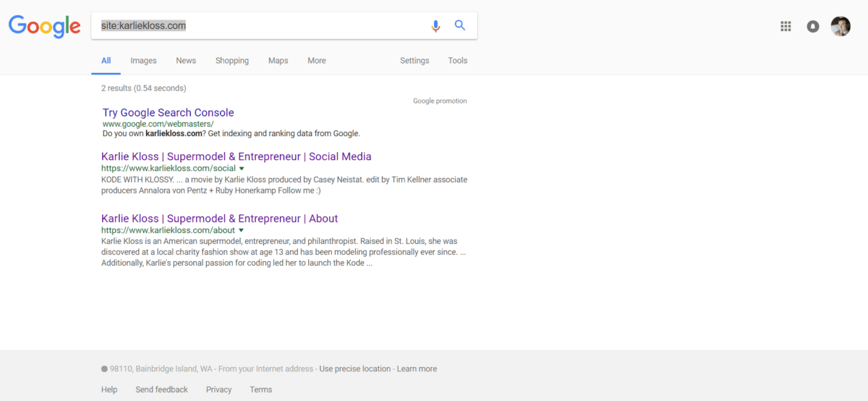
Task: Click the '2 results (0.54 seconds)' text
Action: click(144, 88)
